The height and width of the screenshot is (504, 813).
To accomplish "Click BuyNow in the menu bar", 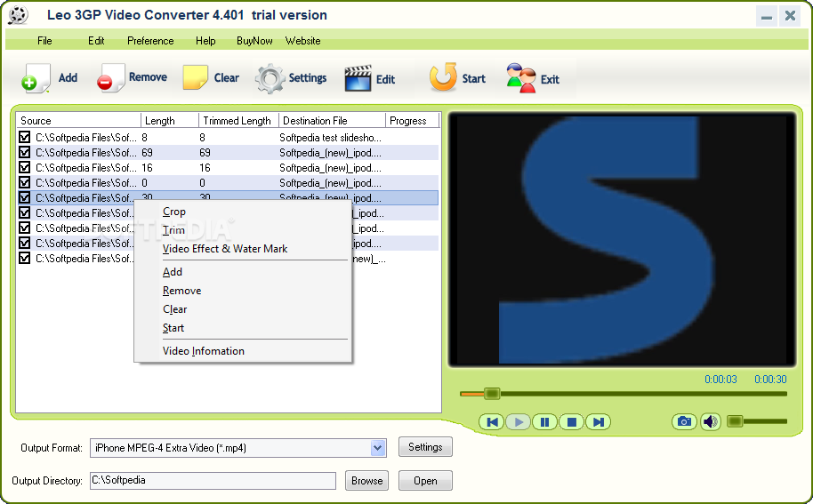I will point(254,41).
